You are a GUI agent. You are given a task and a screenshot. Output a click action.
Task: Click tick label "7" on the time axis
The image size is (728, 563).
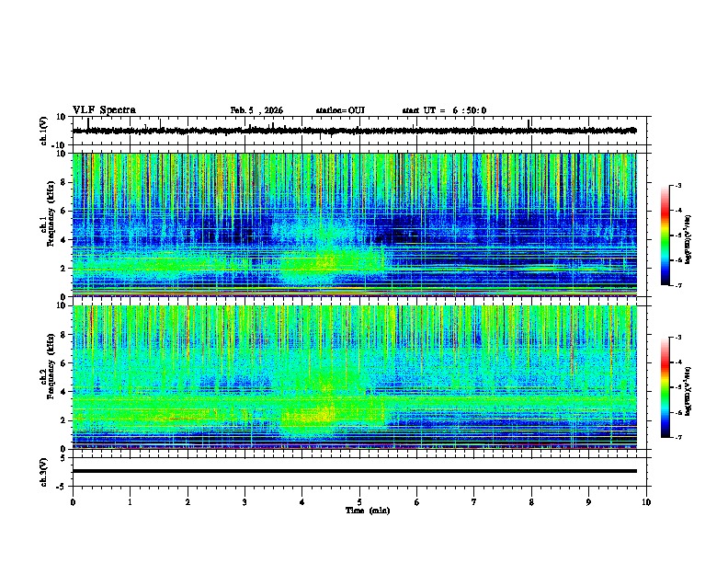(474, 502)
